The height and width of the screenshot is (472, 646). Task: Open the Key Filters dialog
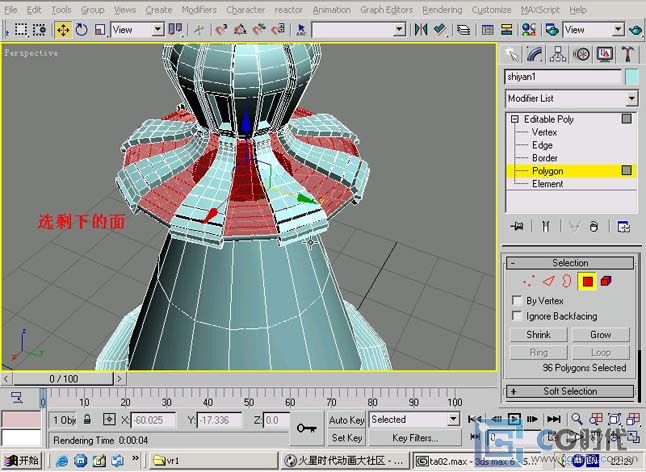[414, 438]
